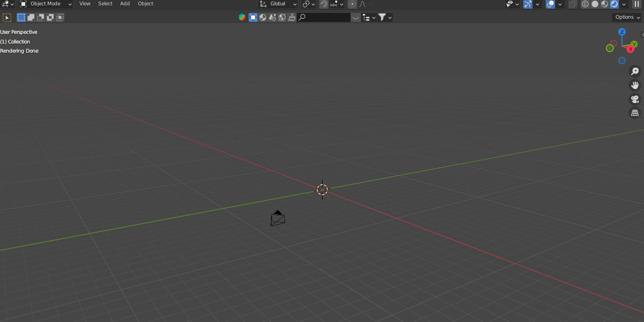Switch to wireframe shading

586,4
